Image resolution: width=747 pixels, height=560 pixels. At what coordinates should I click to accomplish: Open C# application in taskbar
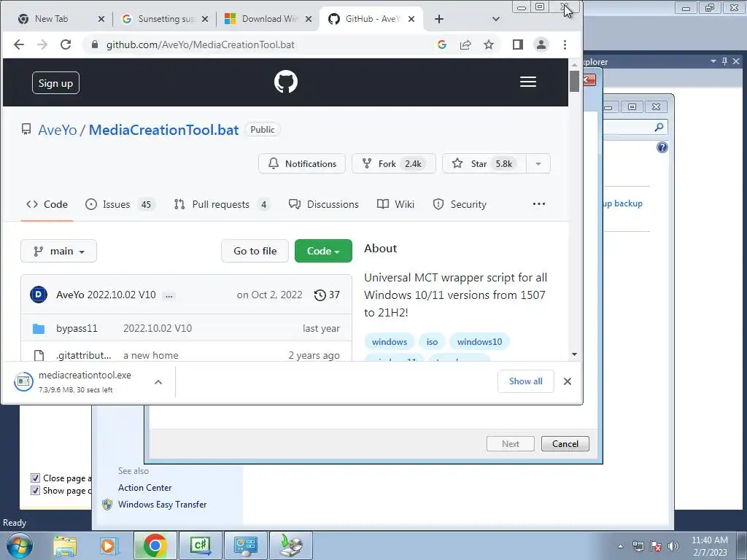click(200, 545)
